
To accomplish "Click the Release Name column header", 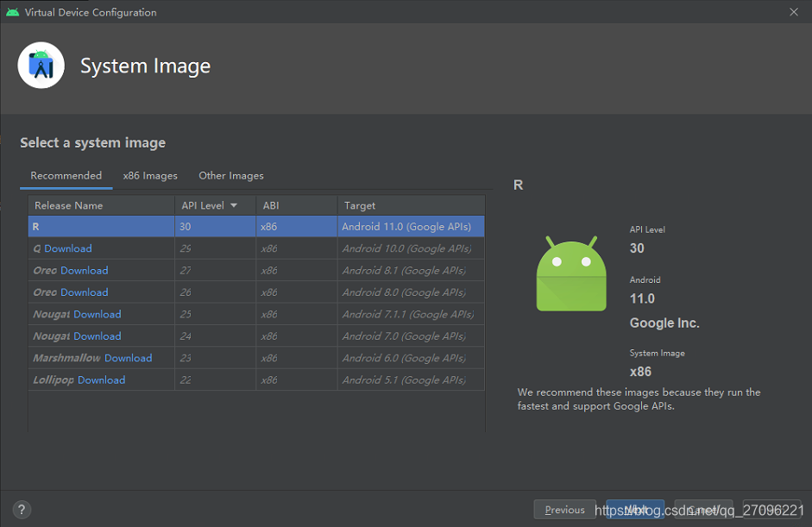I will pyautogui.click(x=102, y=205).
